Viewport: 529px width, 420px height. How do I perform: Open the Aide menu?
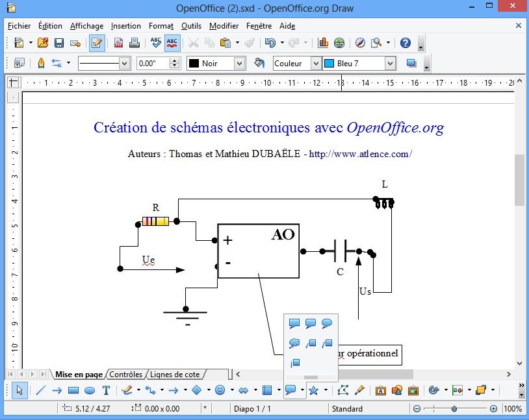tap(287, 26)
